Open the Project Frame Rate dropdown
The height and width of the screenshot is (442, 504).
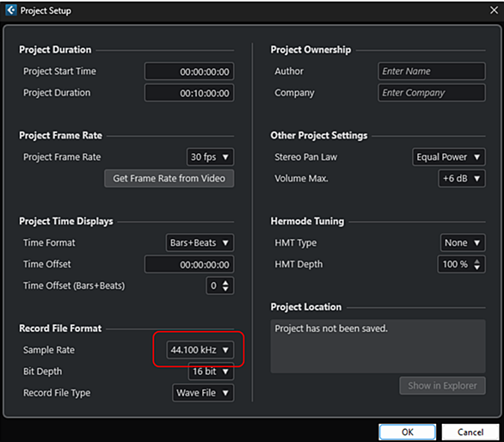click(x=210, y=157)
